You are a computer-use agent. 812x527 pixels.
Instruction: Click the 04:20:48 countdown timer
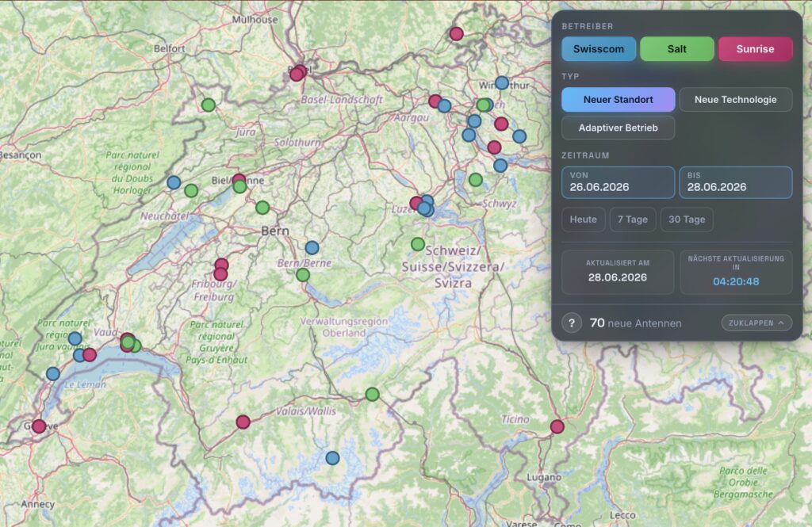735,281
